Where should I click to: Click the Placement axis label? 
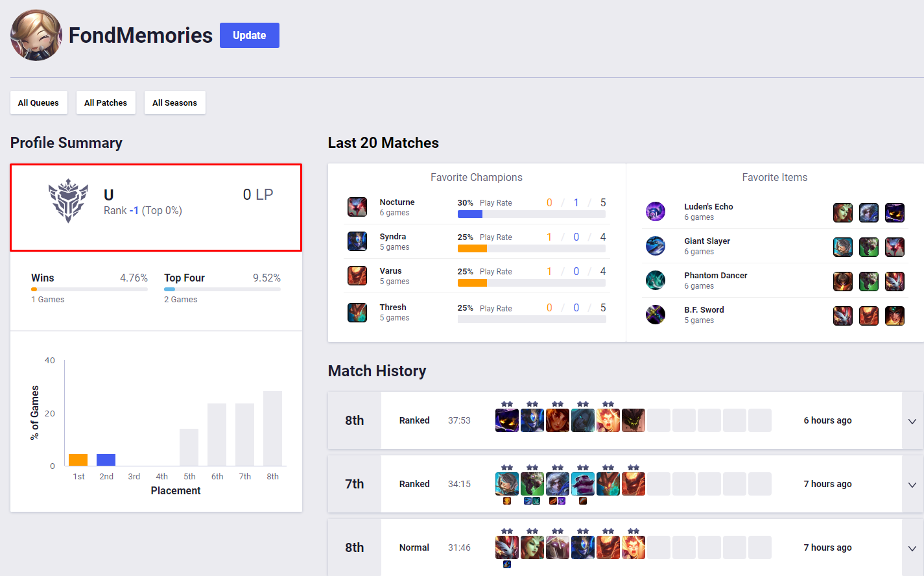coord(176,490)
